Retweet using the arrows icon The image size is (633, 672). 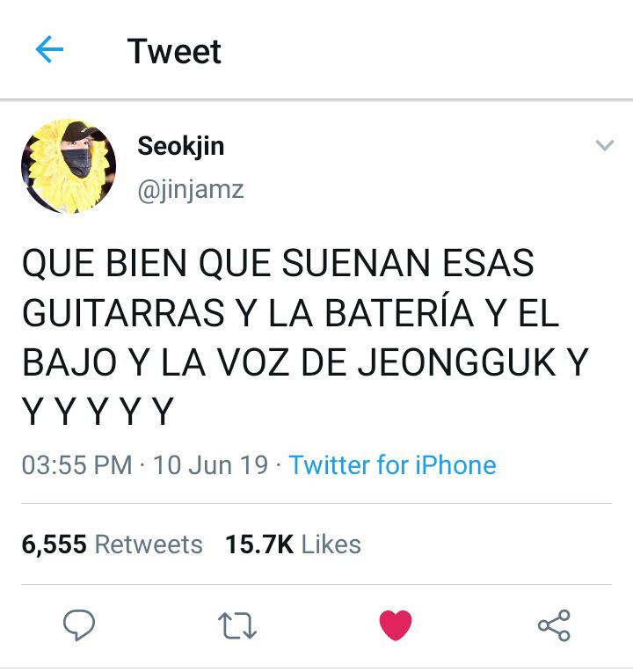click(237, 625)
